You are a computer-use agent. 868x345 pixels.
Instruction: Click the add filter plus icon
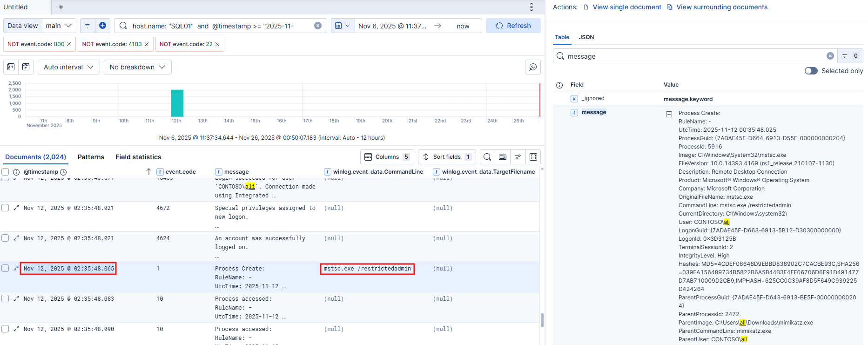[102, 26]
